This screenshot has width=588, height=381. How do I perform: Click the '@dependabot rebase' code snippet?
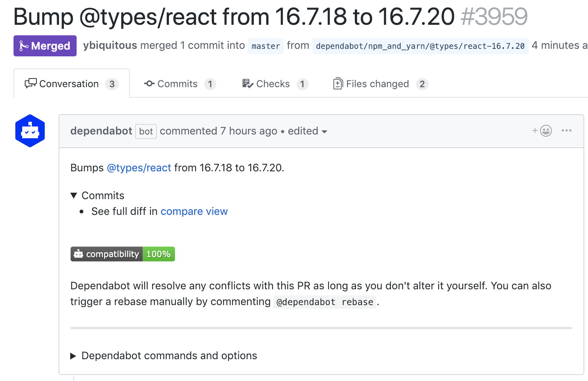[x=325, y=302]
